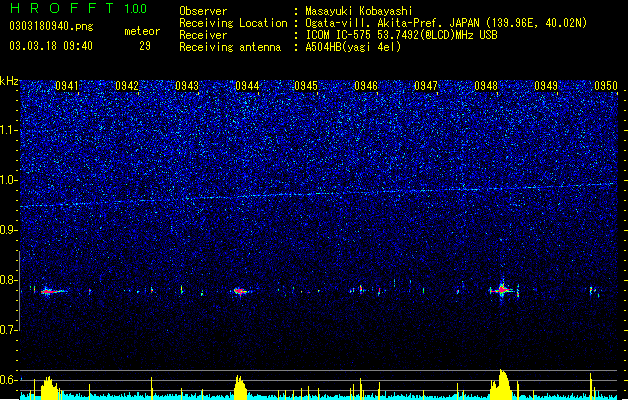Click the HROFFT 1.0.0 title text
Image resolution: width=629 pixels, height=400 pixels.
tap(78, 8)
